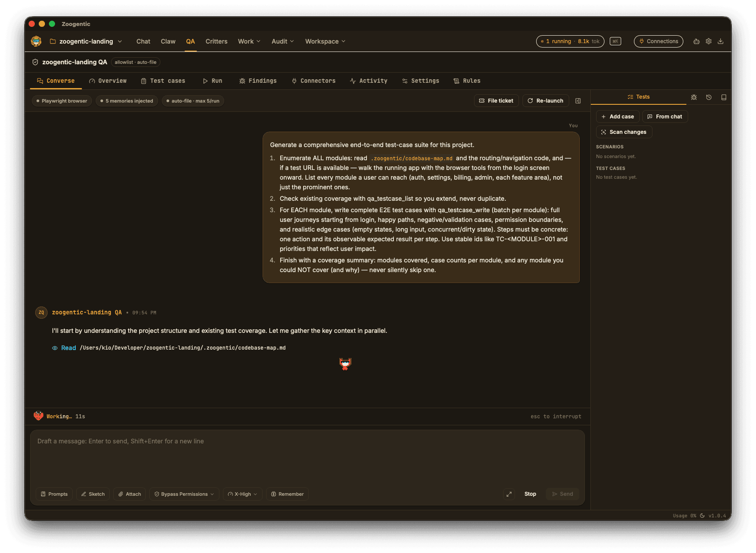Click the 5 memories injected chip
Screen dimensions: 756x553
point(127,101)
